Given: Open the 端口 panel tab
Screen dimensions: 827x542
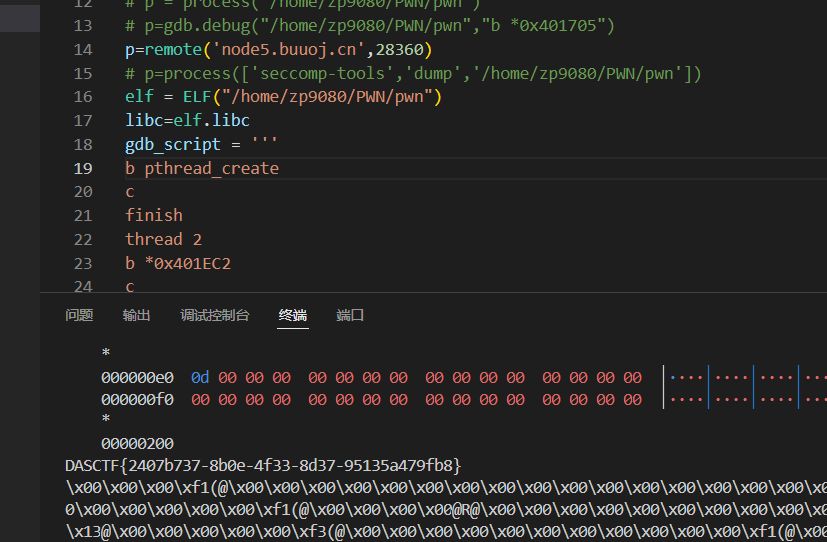Looking at the screenshot, I should (x=350, y=315).
